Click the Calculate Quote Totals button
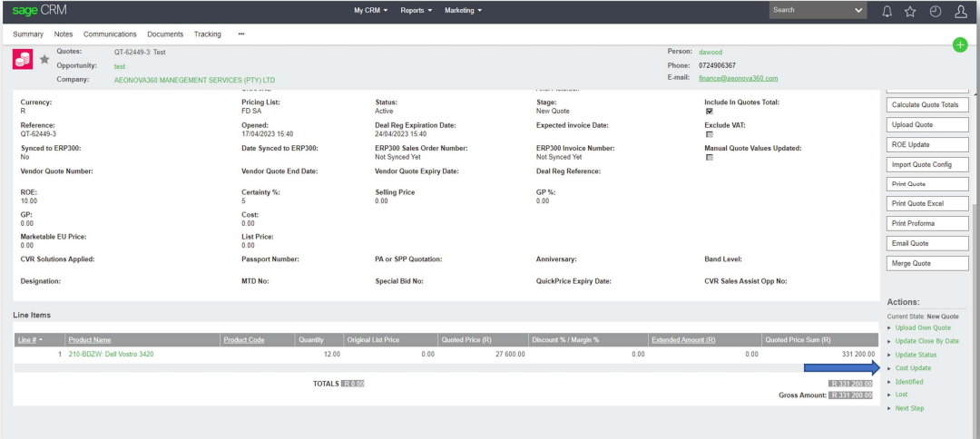Screen dimensions: 980x439 926,105
